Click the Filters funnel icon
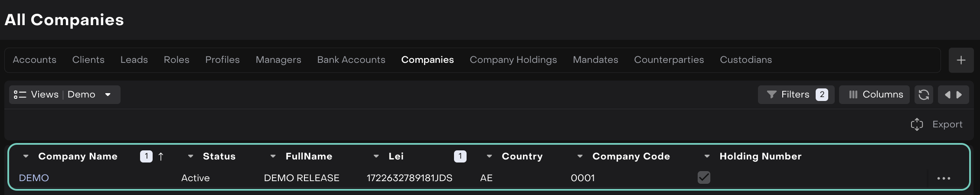 click(771, 94)
